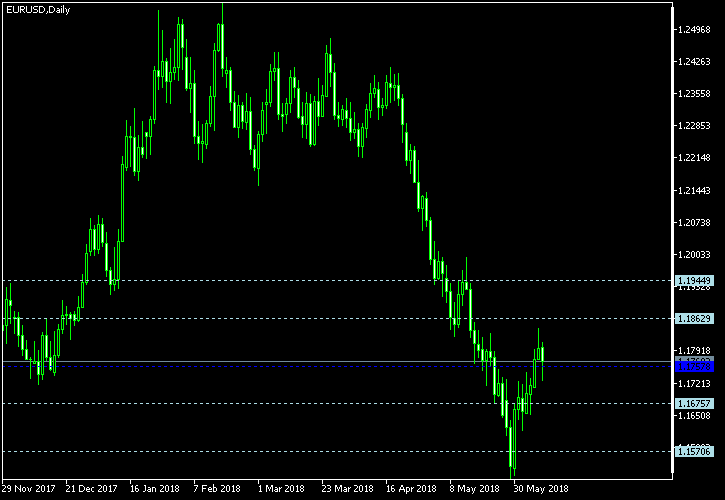This screenshot has height=500, width=725.
Task: Click the 1.24968 price axis label
Action: pyautogui.click(x=694, y=30)
